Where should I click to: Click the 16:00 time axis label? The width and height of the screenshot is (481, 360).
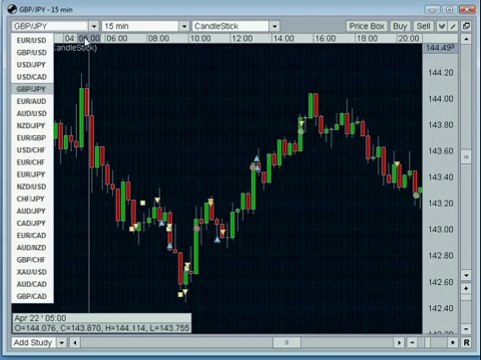[326, 39]
